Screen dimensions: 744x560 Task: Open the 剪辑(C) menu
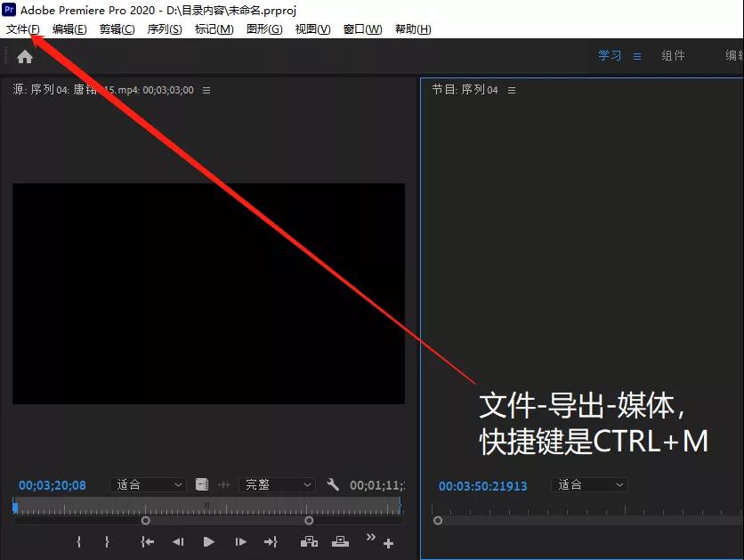[x=117, y=29]
